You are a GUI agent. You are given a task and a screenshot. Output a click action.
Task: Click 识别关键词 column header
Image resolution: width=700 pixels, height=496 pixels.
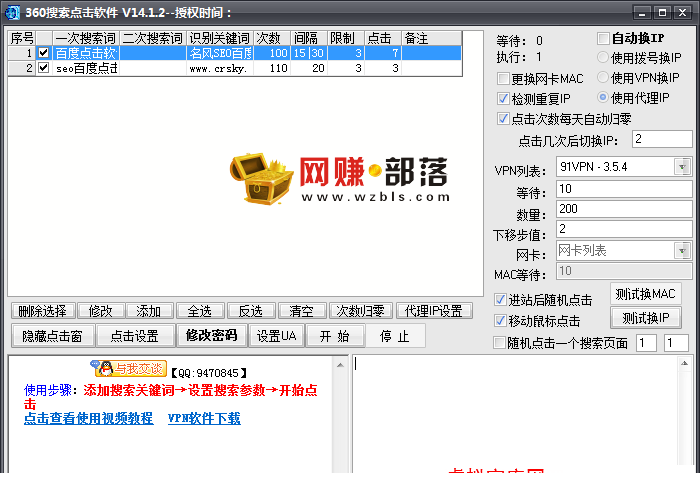[x=220, y=38]
